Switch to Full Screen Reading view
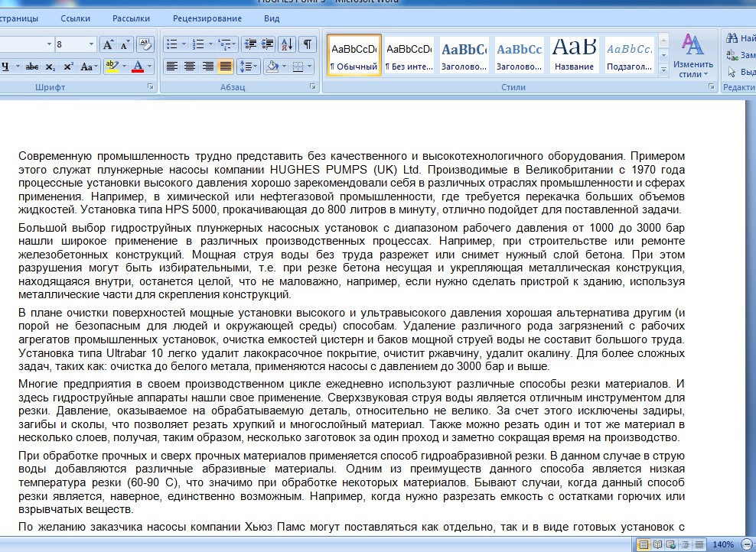 (x=657, y=545)
